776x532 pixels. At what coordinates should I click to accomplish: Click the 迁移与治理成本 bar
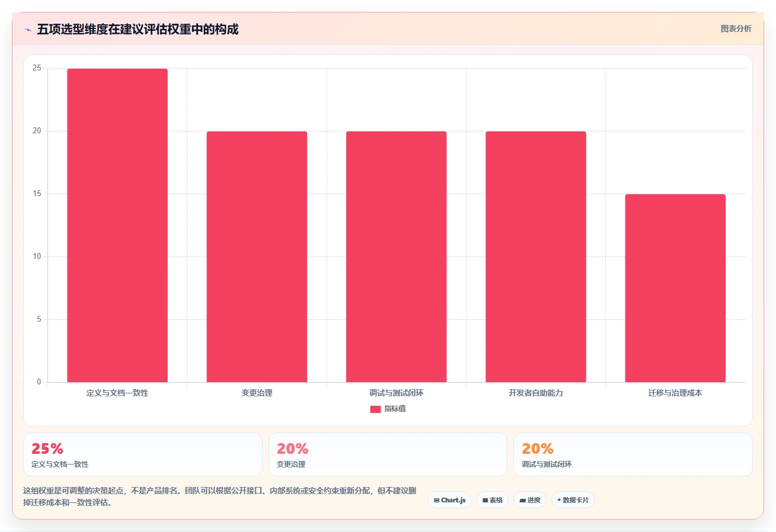pyautogui.click(x=675, y=288)
